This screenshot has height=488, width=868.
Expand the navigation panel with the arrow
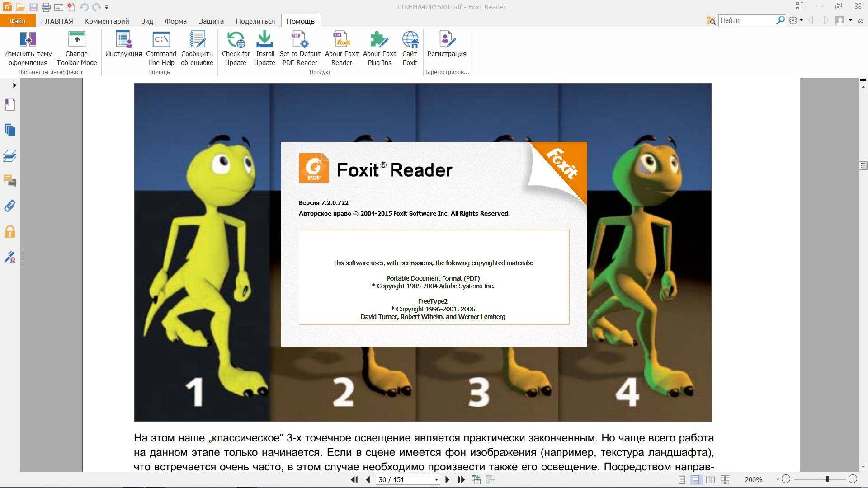14,85
